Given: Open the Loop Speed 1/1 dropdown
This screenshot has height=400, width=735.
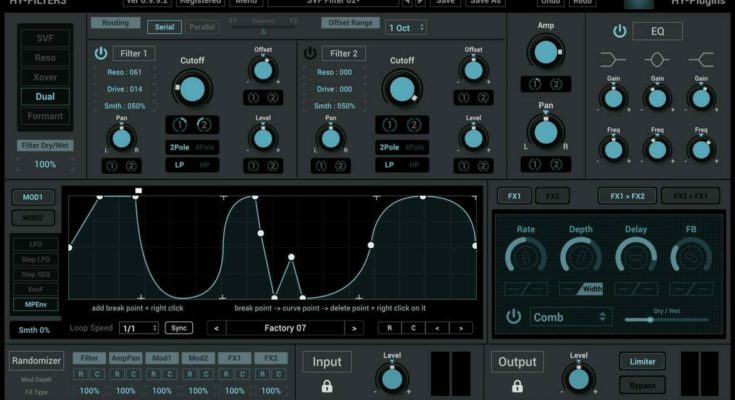Looking at the screenshot, I should [139, 328].
